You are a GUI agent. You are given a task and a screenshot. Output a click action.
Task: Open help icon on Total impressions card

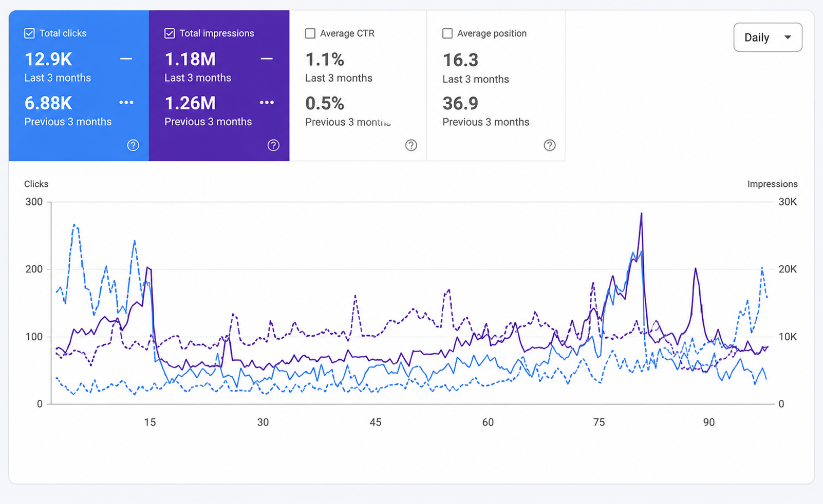coord(273,145)
